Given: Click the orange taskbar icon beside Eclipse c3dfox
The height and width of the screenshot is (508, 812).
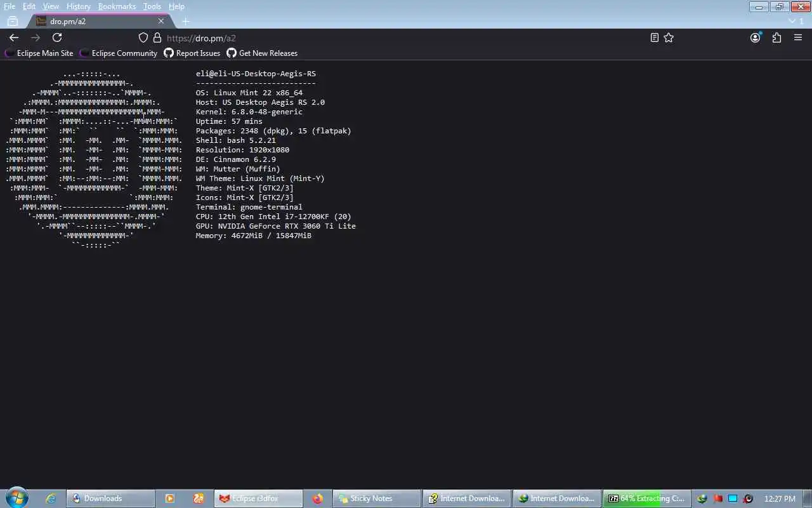Looking at the screenshot, I should pos(199,498).
